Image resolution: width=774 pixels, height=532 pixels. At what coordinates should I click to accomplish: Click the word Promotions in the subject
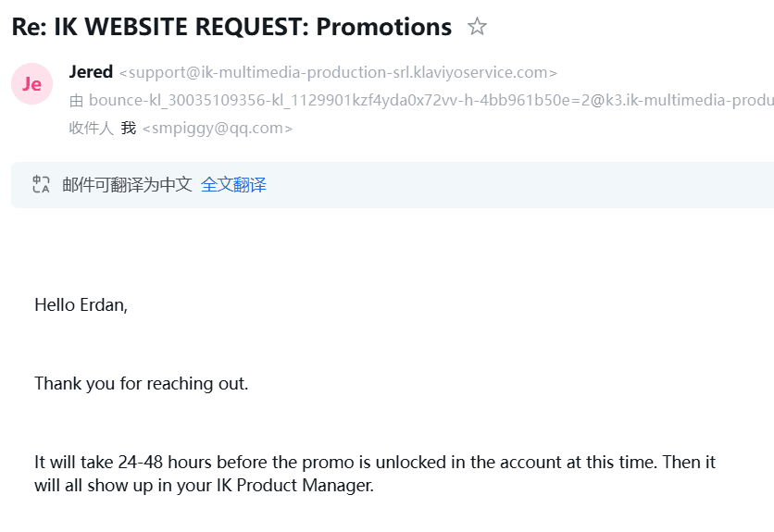coord(384,27)
